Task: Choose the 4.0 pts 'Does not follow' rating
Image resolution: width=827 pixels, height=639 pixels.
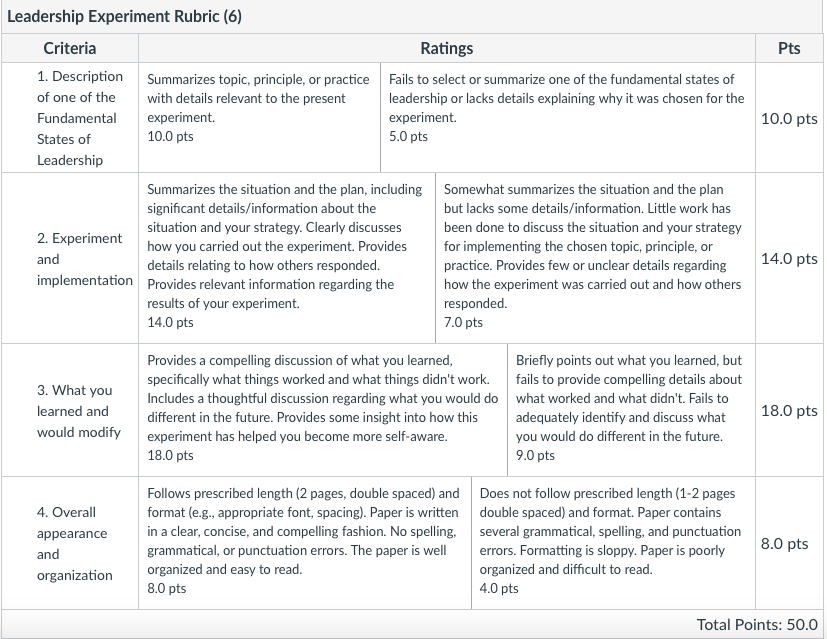Action: coord(613,543)
